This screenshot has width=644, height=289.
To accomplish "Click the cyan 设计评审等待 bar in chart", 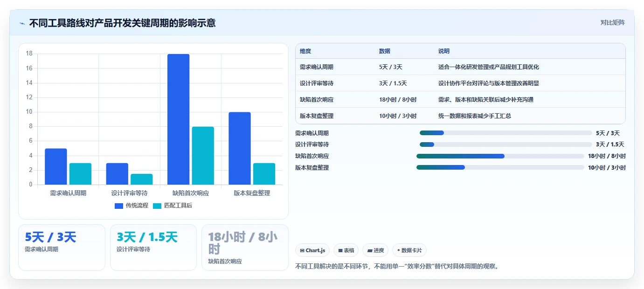I will point(141,179).
